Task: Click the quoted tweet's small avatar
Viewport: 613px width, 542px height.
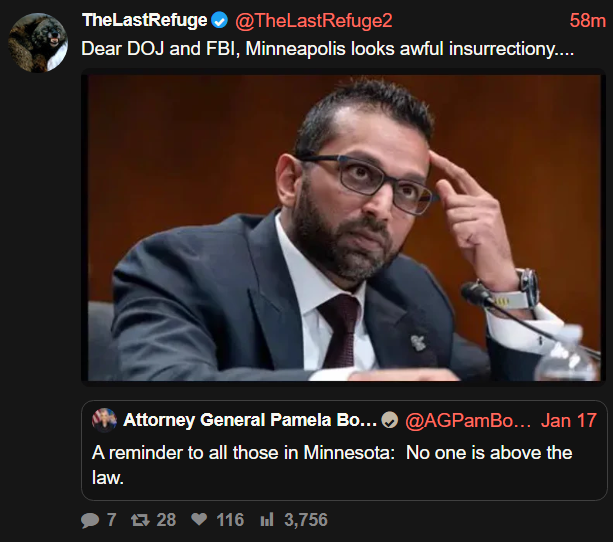Action: point(104,420)
